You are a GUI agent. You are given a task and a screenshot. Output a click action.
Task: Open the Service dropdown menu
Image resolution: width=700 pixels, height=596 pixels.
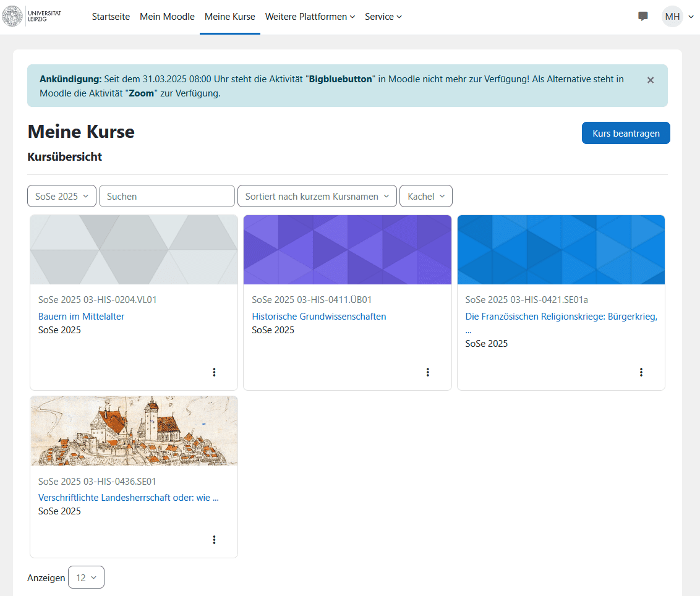(383, 17)
